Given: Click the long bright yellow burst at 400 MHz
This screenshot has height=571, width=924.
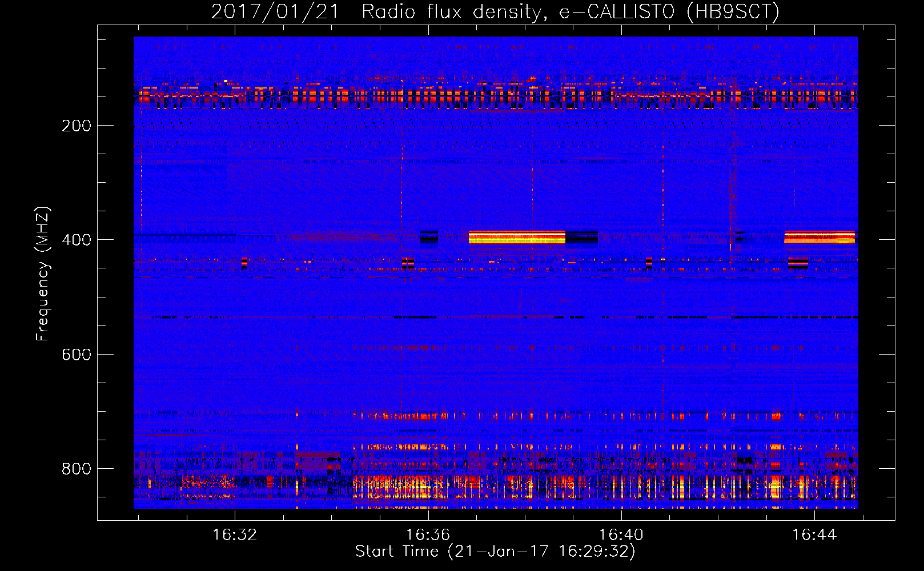Looking at the screenshot, I should coord(517,237).
